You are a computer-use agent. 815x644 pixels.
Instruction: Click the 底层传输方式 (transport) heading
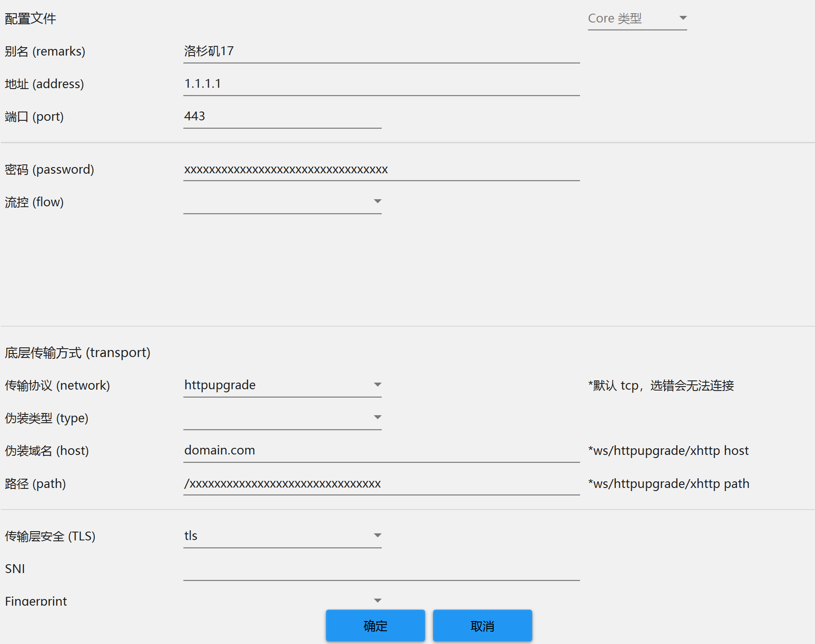click(x=78, y=353)
